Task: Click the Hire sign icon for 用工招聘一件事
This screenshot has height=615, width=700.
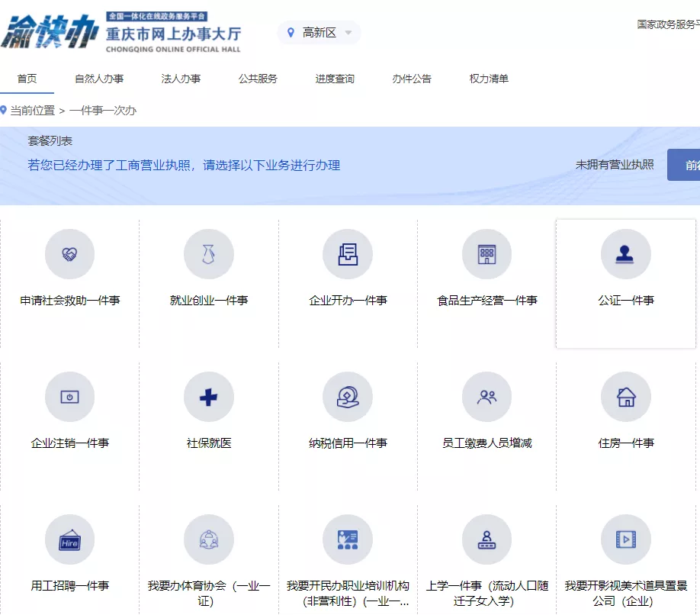Action: coord(69,539)
